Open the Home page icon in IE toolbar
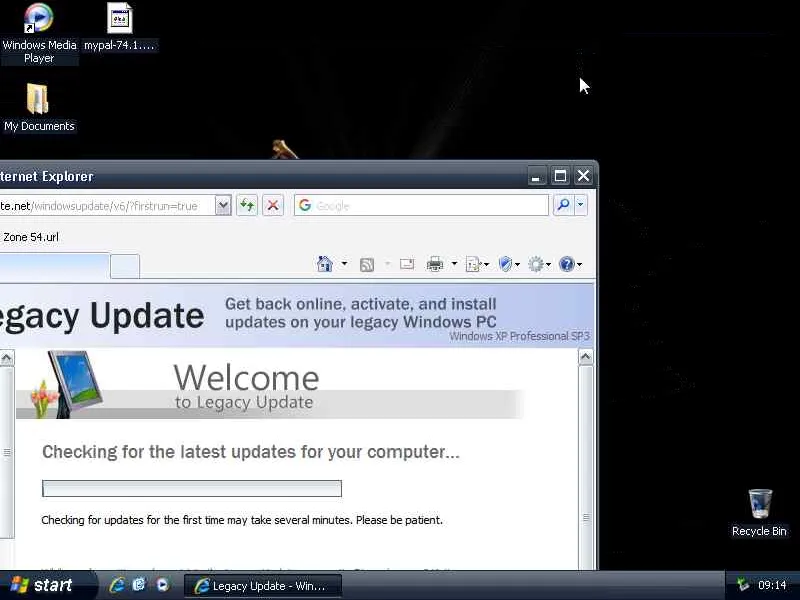The image size is (800, 600). [x=324, y=264]
